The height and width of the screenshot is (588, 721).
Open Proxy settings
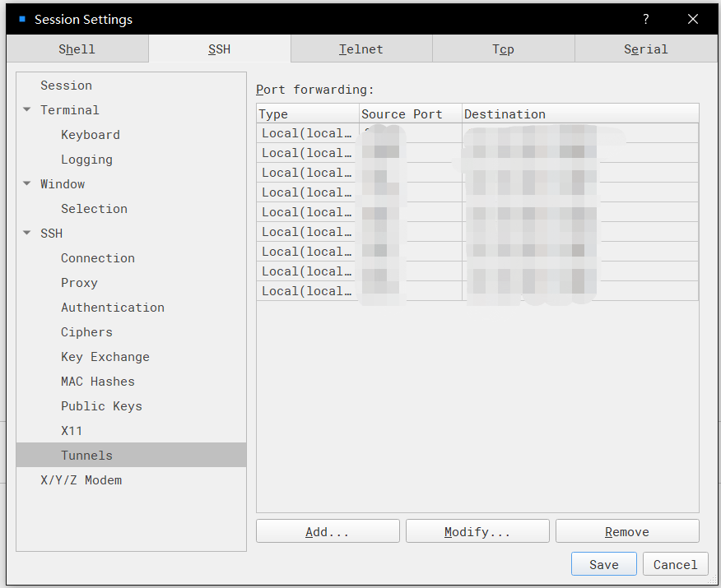pos(79,283)
